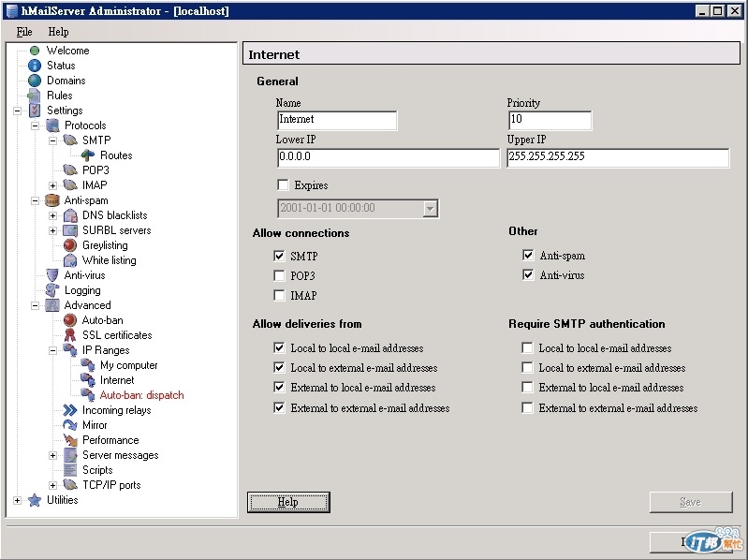Image resolution: width=748 pixels, height=560 pixels.
Task: Expand the TCP/IP ports node
Action: [x=53, y=486]
